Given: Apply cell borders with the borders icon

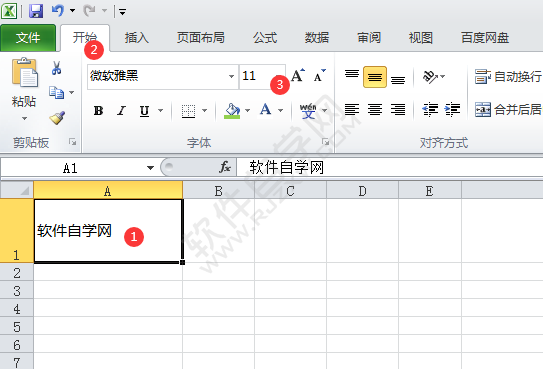Looking at the screenshot, I should coord(188,111).
